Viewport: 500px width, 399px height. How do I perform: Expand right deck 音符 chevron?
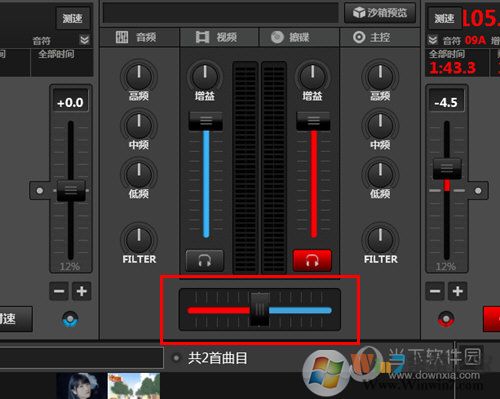point(433,40)
